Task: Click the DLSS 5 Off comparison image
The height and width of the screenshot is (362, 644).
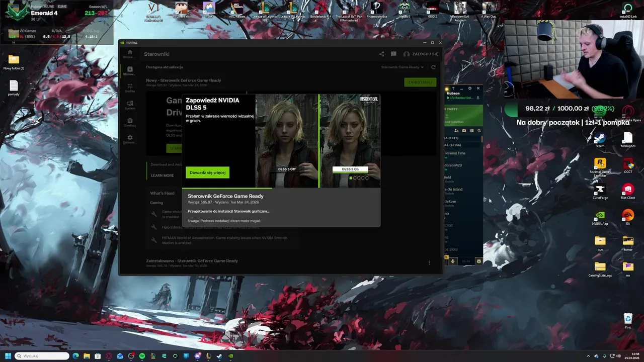Action: (x=287, y=141)
